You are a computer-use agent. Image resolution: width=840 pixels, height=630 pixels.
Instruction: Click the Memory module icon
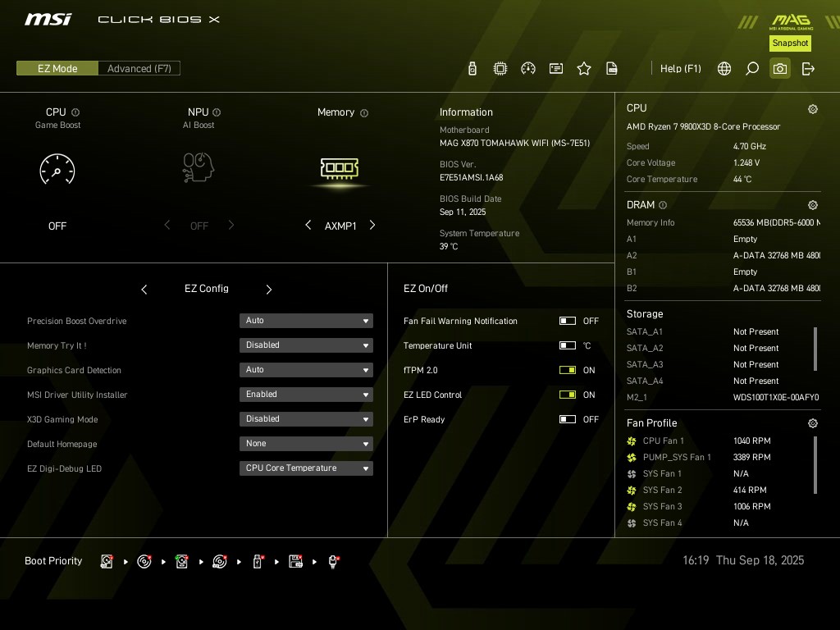(x=339, y=167)
